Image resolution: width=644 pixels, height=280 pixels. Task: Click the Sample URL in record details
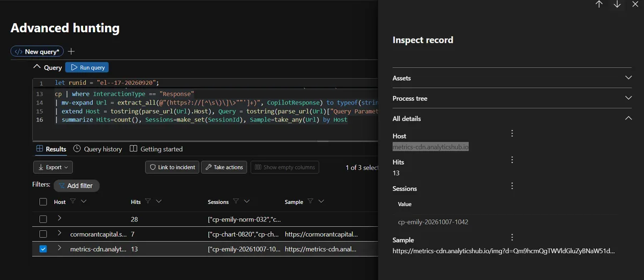[504, 250]
